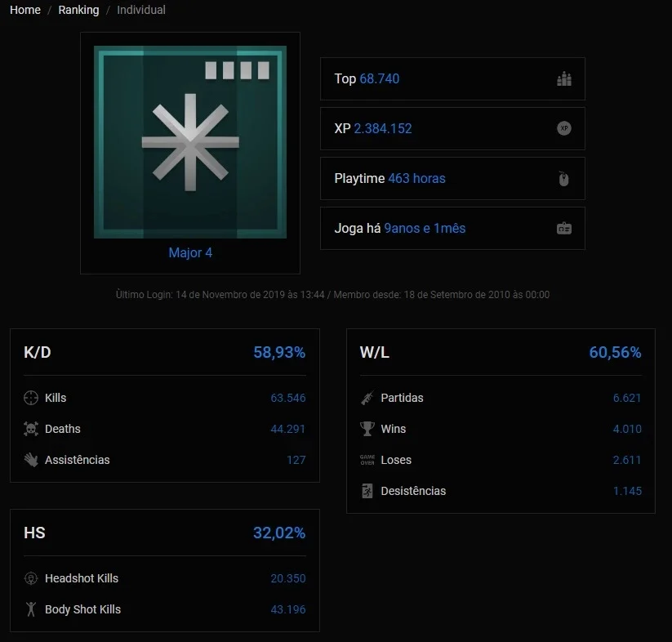This screenshot has height=642, width=672.
Task: Click the Partidas label
Action: click(x=402, y=398)
